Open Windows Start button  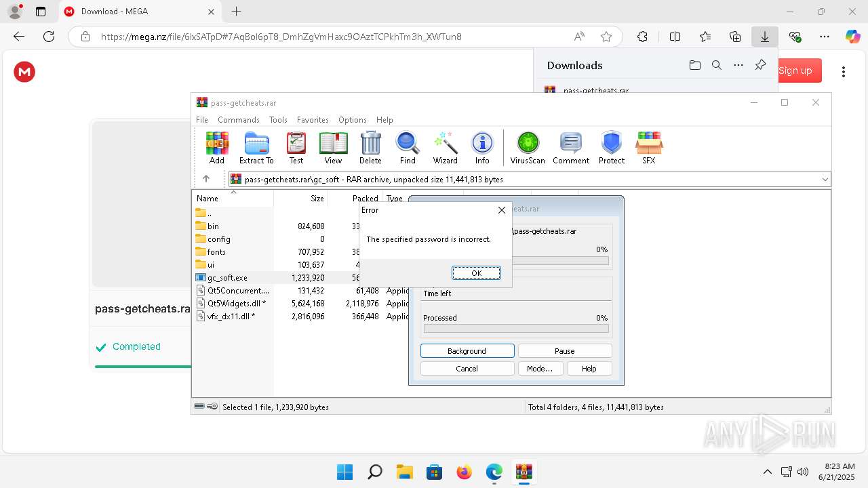pos(344,472)
